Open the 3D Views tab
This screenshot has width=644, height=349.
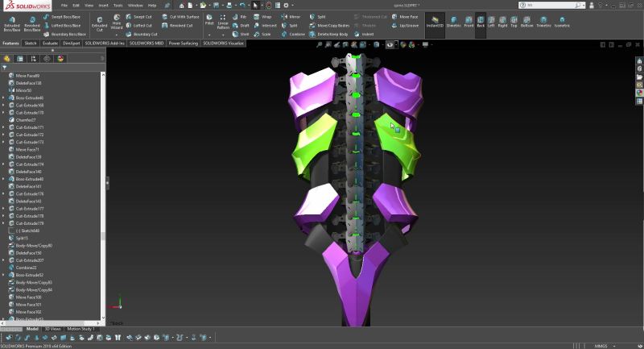click(x=52, y=329)
